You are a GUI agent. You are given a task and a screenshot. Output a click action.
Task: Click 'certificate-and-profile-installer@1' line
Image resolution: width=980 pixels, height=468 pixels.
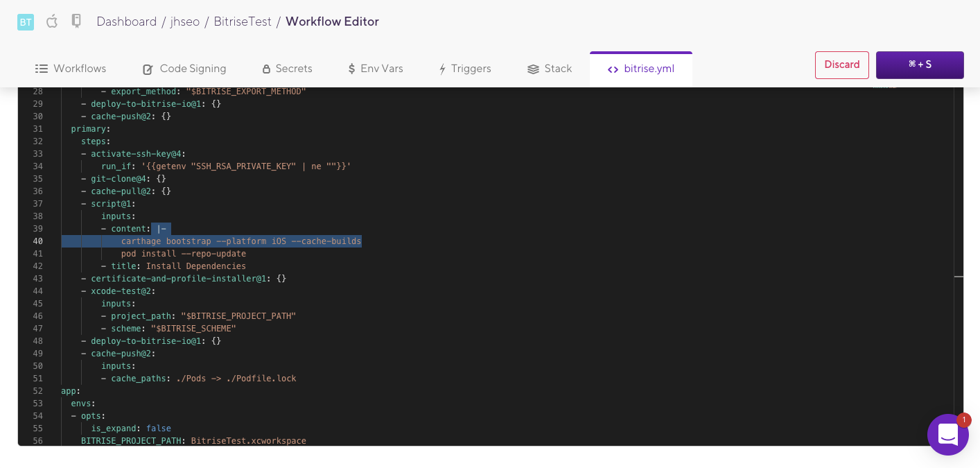(183, 279)
